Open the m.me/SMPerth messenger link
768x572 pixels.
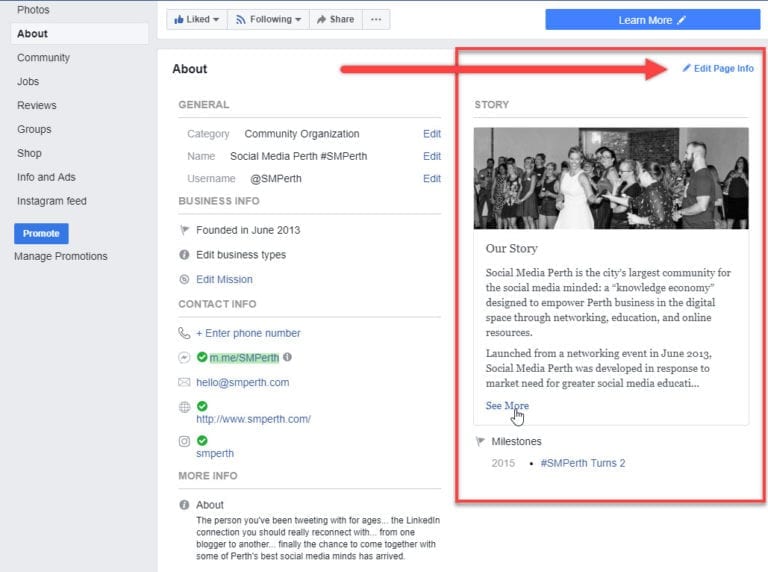coord(244,358)
